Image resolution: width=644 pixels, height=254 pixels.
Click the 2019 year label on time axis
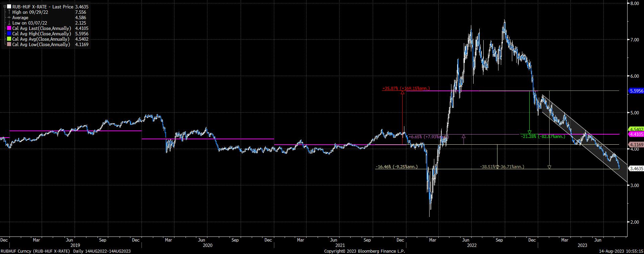pos(75,246)
